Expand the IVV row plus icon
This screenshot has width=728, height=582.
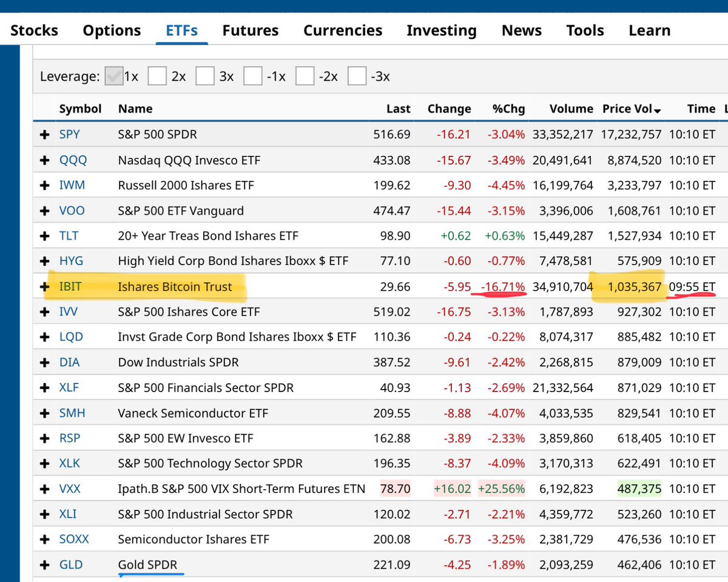point(44,312)
